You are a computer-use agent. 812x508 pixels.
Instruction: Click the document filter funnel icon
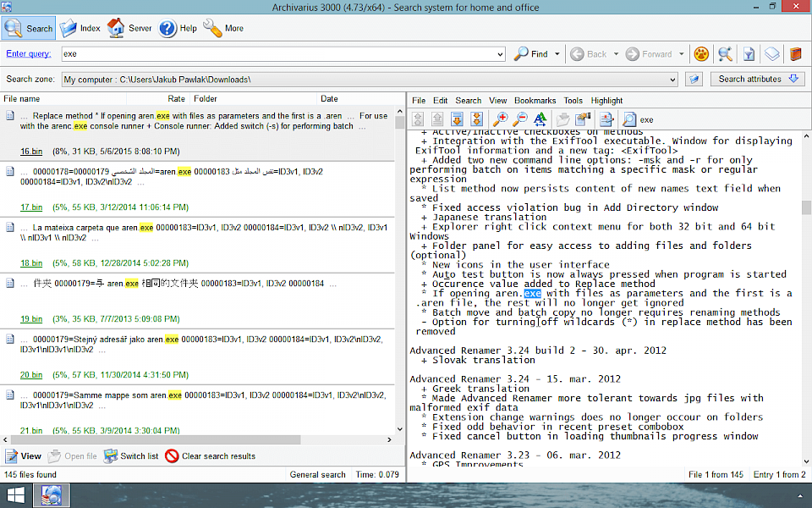749,54
